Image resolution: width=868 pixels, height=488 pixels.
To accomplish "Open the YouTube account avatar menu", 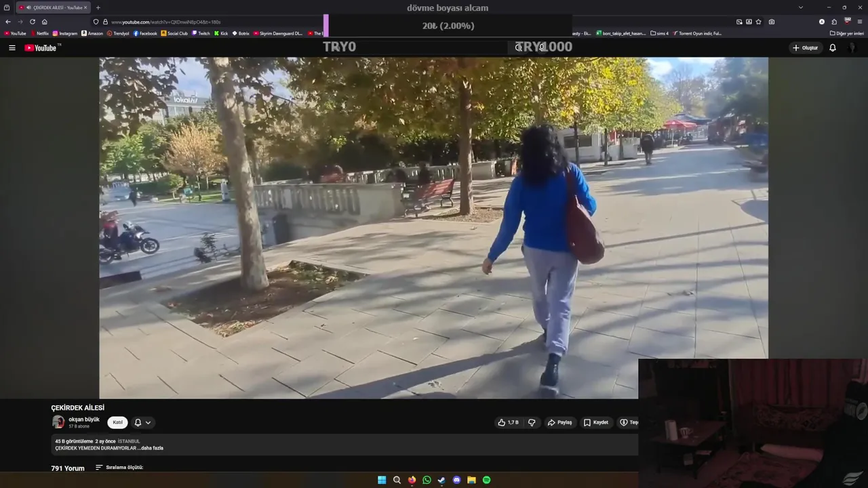I will tap(852, 48).
